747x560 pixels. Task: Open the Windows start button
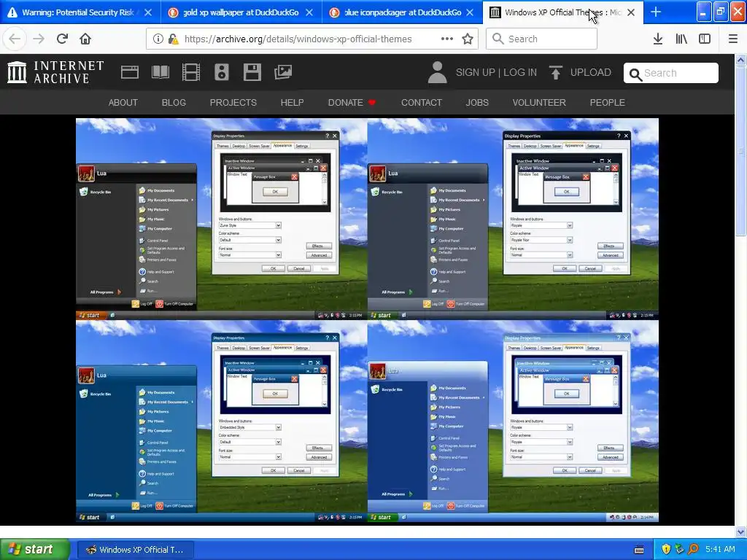coord(35,550)
